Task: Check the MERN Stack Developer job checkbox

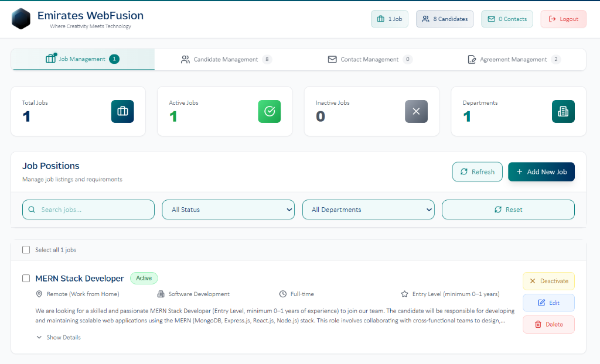Action: coord(26,279)
